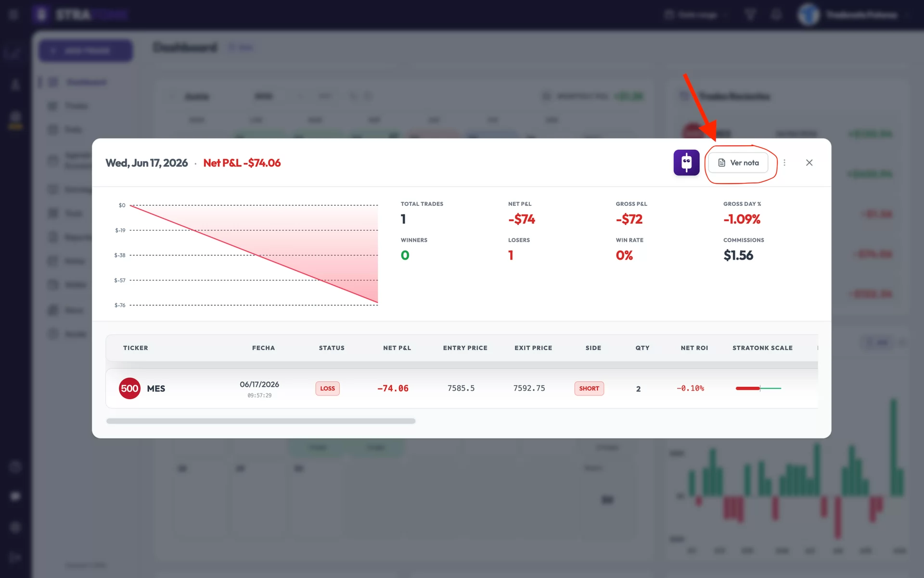Click the cumulative P&L area chart
The image size is (924, 578).
pyautogui.click(x=254, y=255)
